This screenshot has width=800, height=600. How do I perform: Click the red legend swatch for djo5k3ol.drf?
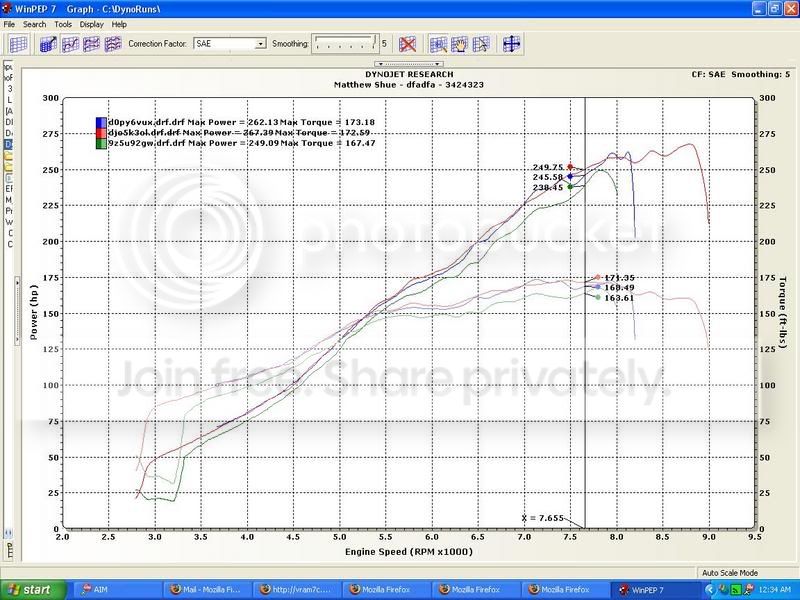[x=101, y=133]
